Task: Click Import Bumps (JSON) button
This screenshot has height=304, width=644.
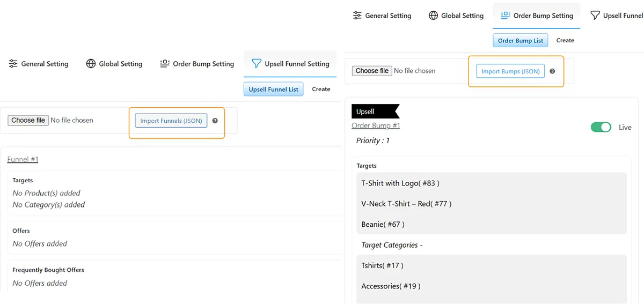Action: click(510, 71)
